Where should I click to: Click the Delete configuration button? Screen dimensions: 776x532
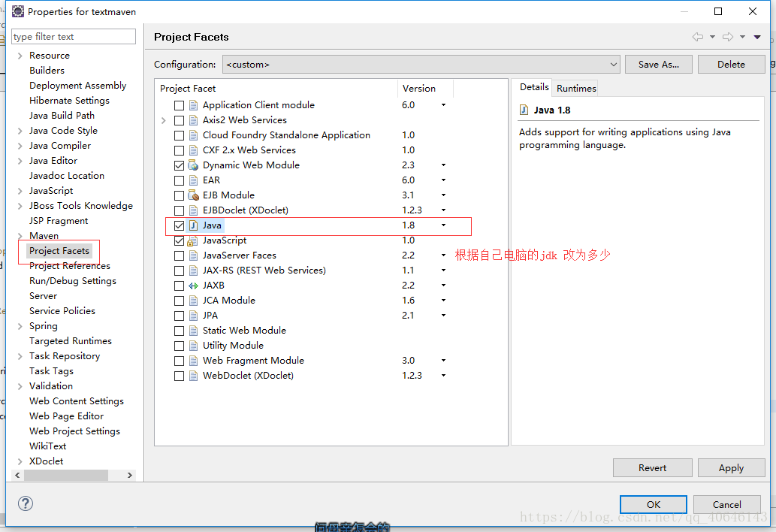coord(731,65)
